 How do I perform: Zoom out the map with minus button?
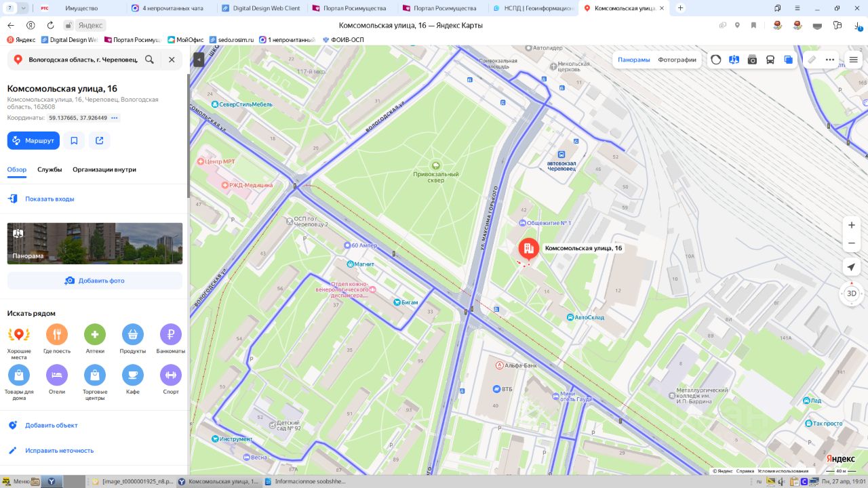pos(852,243)
